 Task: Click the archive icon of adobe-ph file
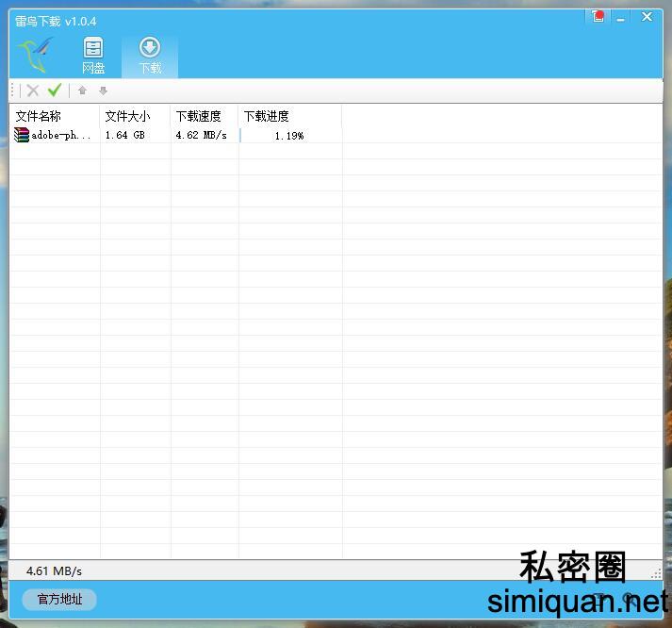(22, 135)
